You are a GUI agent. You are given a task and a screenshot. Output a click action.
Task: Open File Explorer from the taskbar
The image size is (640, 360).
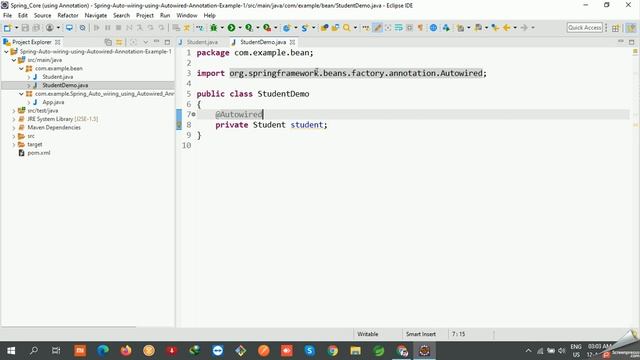(356, 351)
